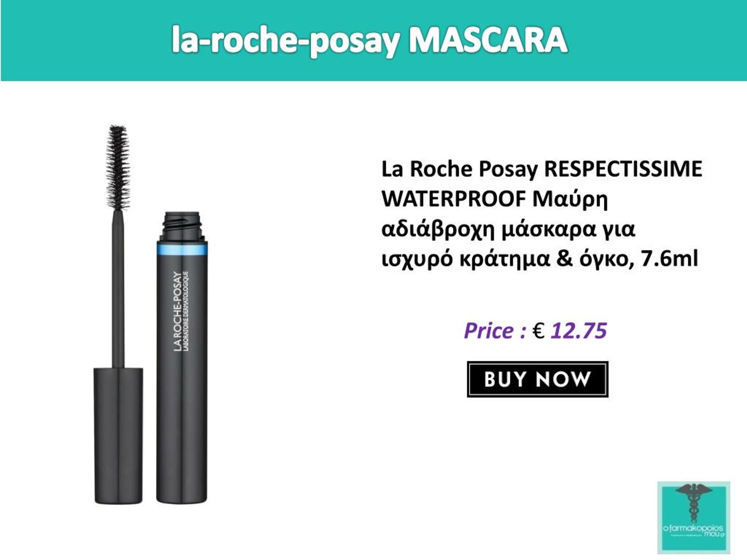747x560 pixels.
Task: Click LA ROCHE-POSAY text on the tube
Action: click(x=177, y=311)
